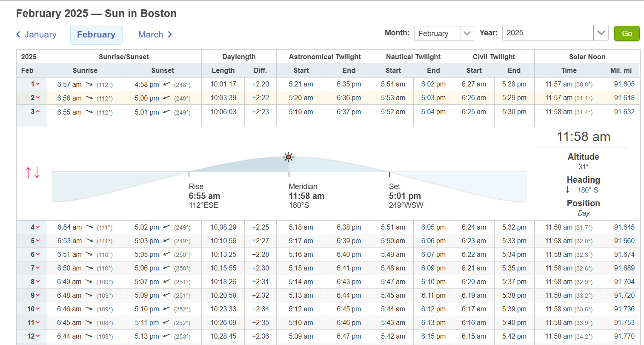Click the 10:15:55 day length cell
This screenshot has width=644, height=345.
tap(223, 268)
